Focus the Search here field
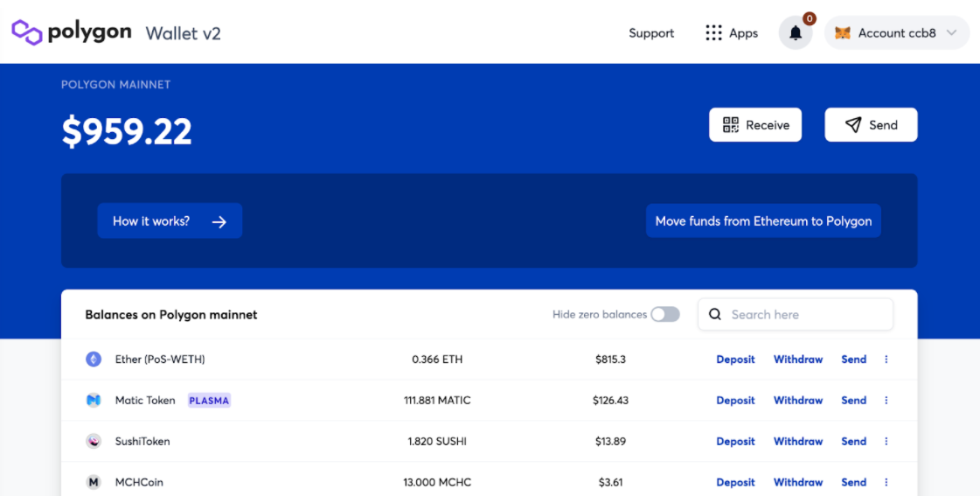The width and height of the screenshot is (980, 496). (x=796, y=314)
